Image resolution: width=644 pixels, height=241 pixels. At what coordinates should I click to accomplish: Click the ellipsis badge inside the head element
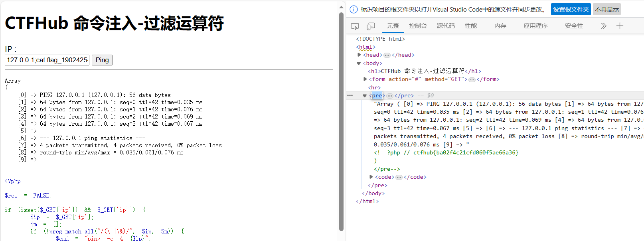[387, 55]
